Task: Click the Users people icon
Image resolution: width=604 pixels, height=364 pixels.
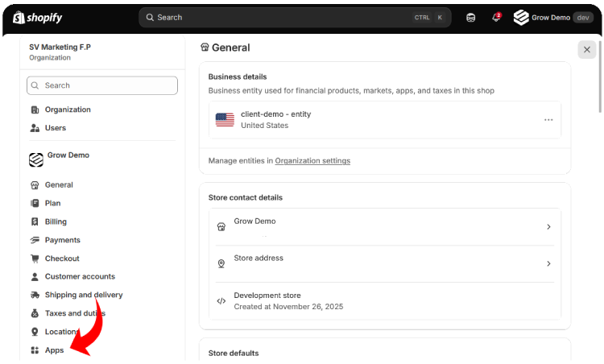Action: click(x=35, y=128)
